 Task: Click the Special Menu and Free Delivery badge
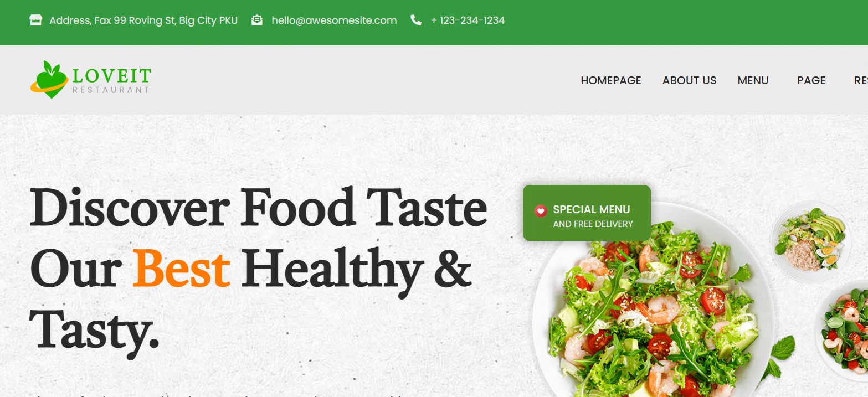(587, 213)
